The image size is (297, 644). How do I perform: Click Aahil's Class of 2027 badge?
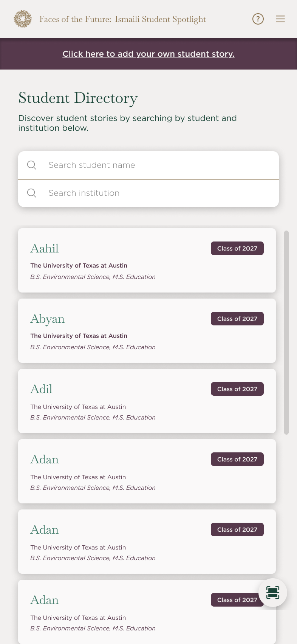coord(237,248)
